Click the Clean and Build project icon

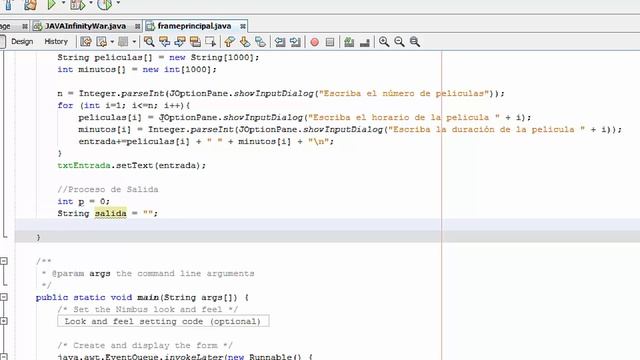click(30, 4)
